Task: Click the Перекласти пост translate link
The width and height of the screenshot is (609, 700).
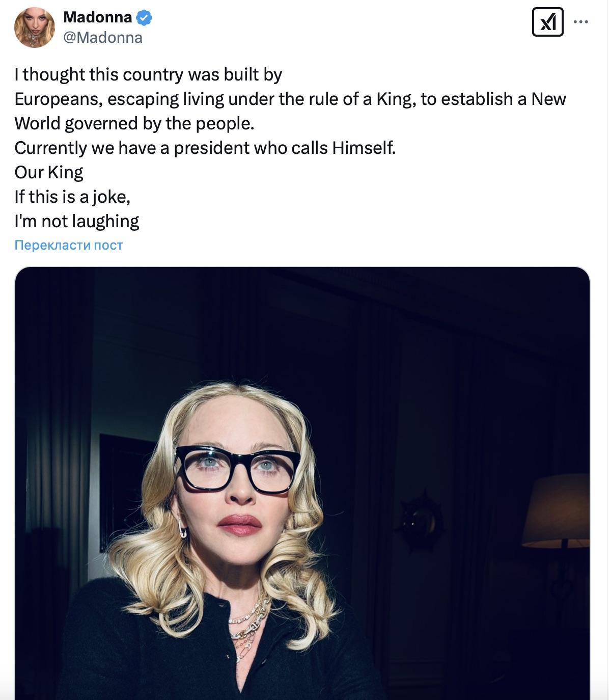Action: [x=69, y=245]
